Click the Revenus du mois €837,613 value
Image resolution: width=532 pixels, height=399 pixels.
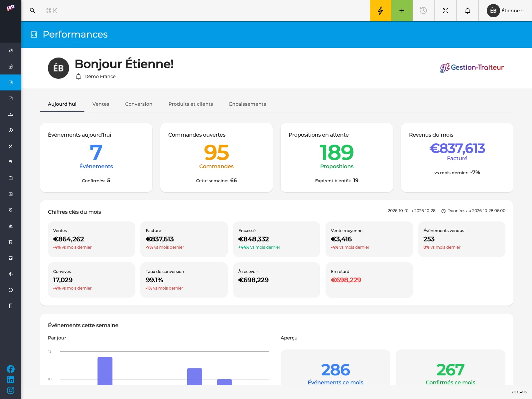(457, 148)
